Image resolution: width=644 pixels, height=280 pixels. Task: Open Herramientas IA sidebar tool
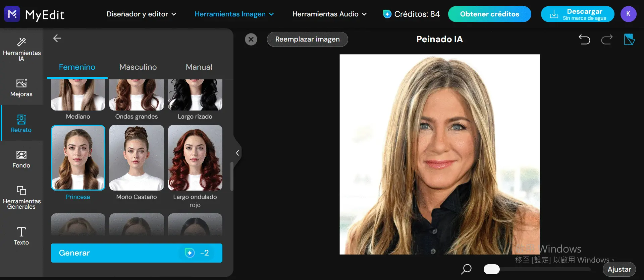21,49
